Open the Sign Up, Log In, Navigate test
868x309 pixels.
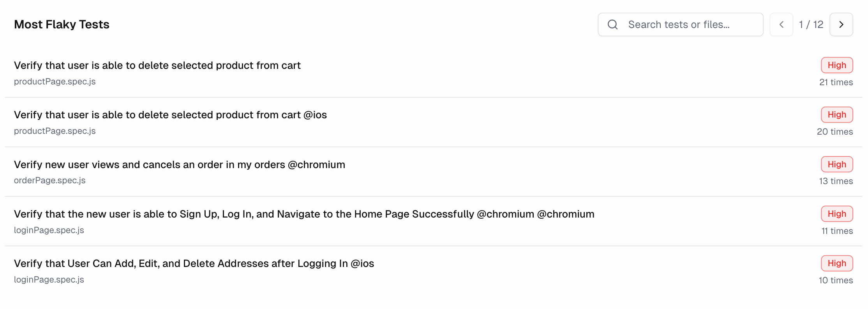304,214
